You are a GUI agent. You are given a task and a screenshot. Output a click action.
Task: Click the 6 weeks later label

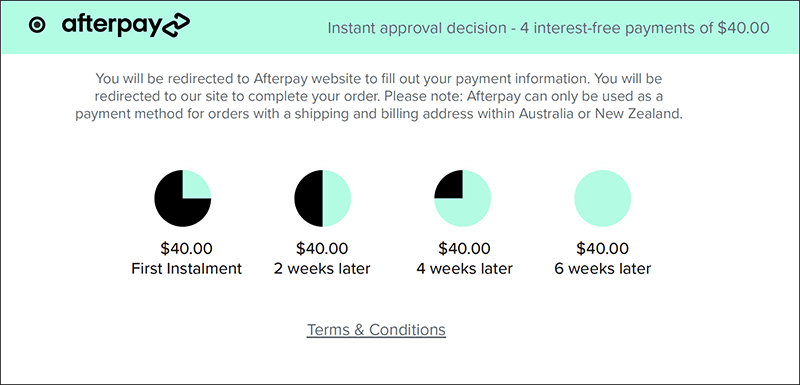pyautogui.click(x=603, y=268)
